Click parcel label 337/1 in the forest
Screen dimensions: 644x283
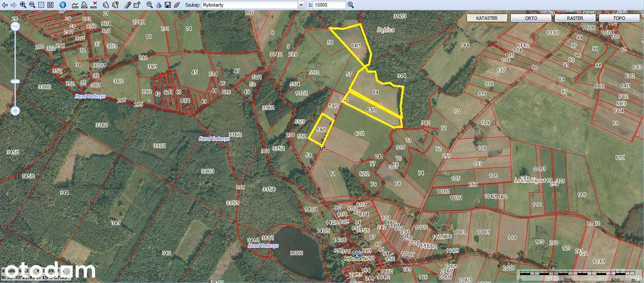click(x=159, y=146)
